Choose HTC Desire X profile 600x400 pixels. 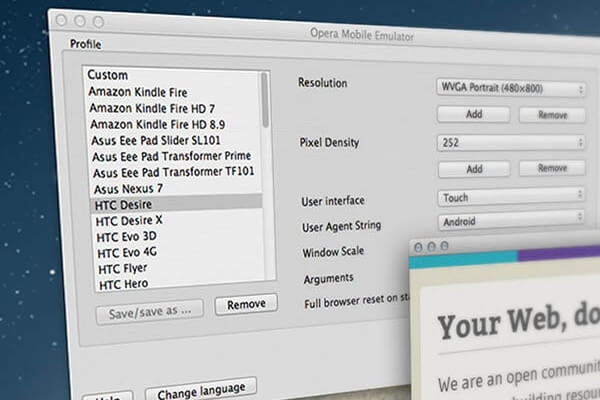pyautogui.click(x=129, y=219)
